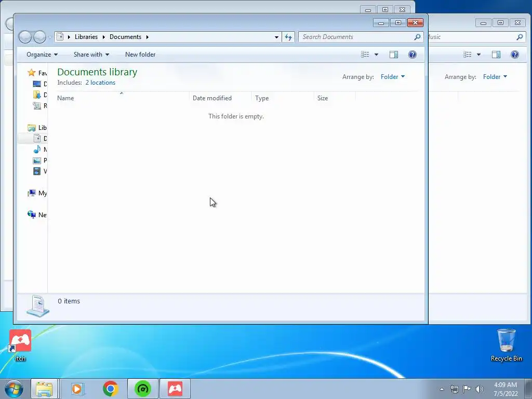Viewport: 532px width, 399px height.
Task: Click the Forward navigation arrow in Documents window
Action: click(x=39, y=37)
